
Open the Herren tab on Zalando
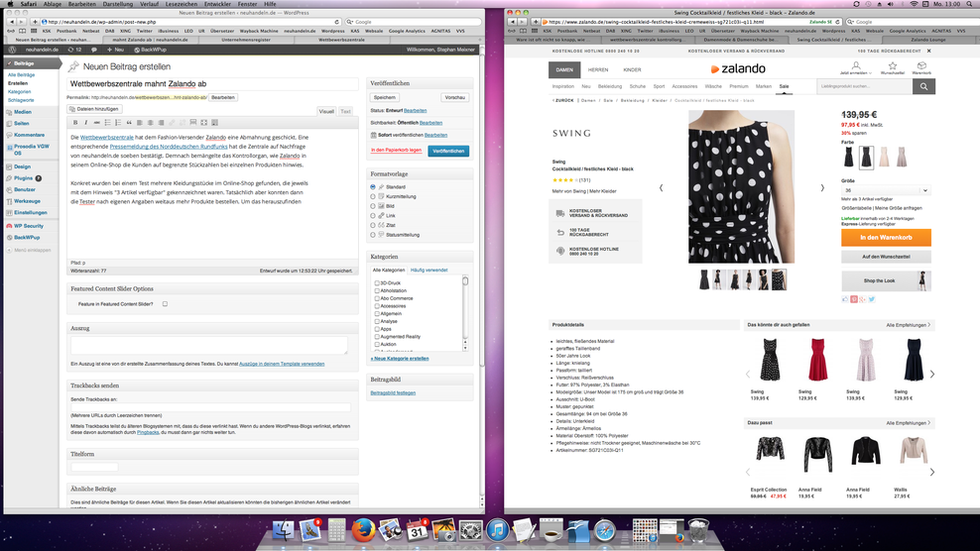point(598,70)
